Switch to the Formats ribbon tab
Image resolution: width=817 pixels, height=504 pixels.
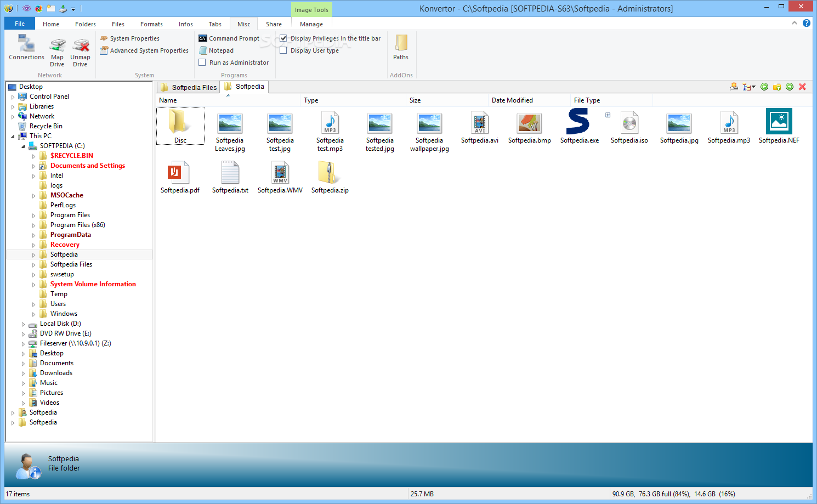[151, 24]
